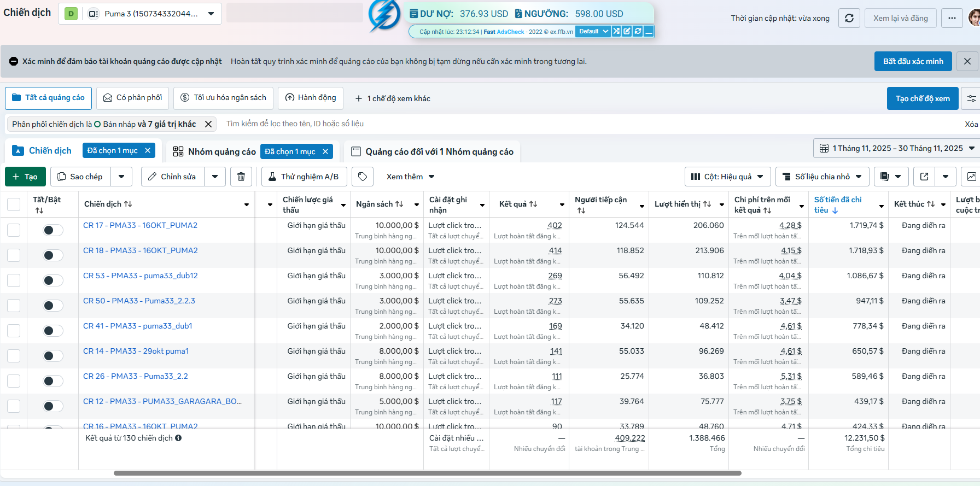This screenshot has width=980, height=486.
Task: Select the Tất cả quảng cáo view tab
Action: pos(48,98)
